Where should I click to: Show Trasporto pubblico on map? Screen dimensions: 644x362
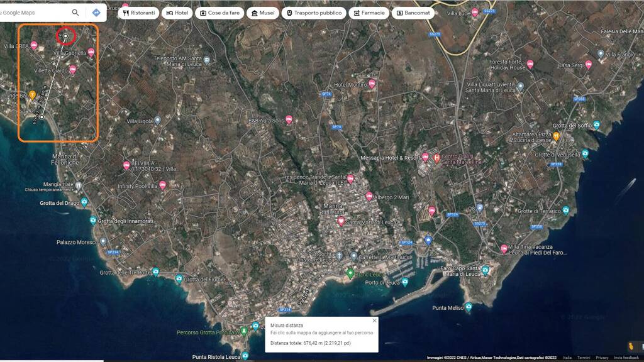[x=313, y=13]
